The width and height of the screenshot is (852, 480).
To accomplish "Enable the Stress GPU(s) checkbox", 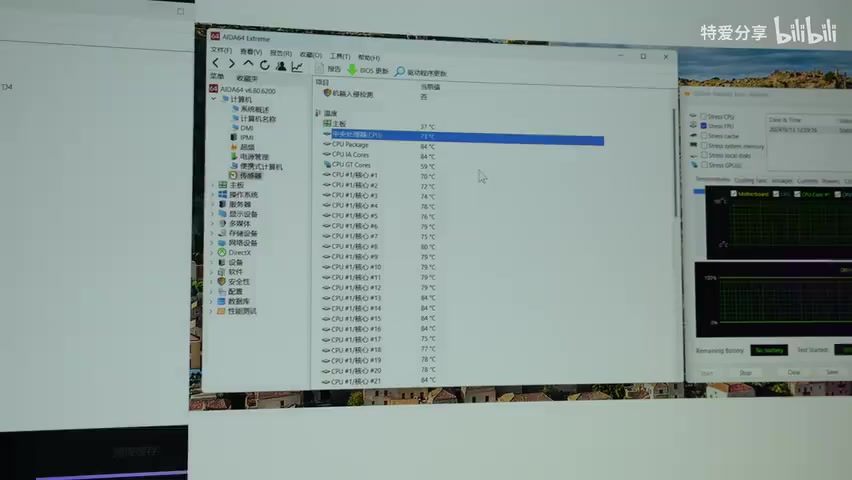I will click(x=704, y=165).
